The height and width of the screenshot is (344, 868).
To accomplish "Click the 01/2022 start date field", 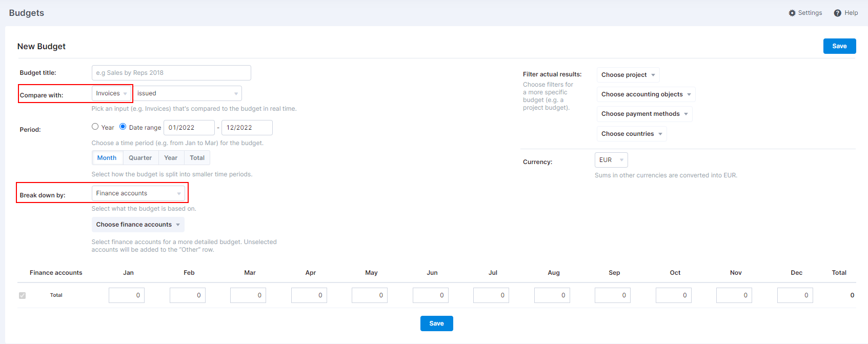I will tap(189, 128).
